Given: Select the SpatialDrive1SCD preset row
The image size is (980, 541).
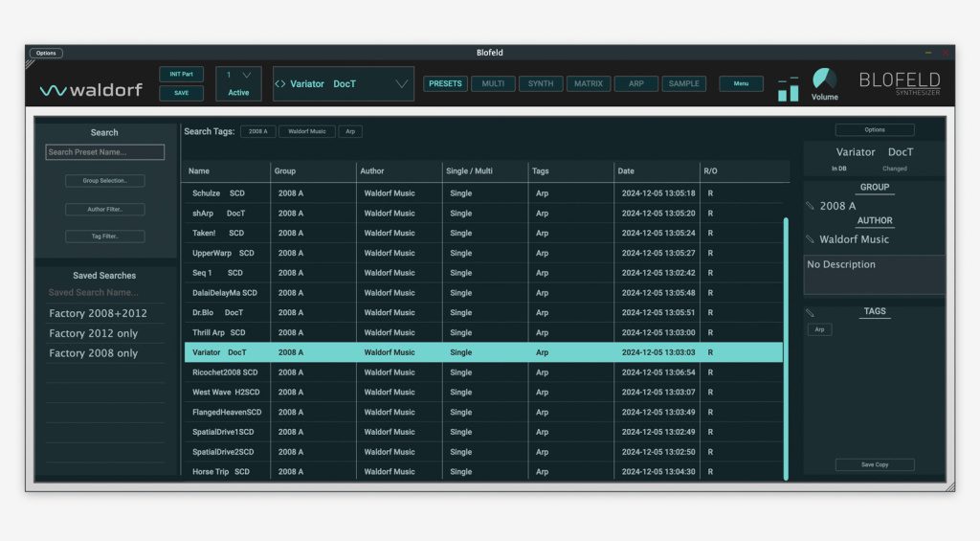Looking at the screenshot, I should pos(483,432).
